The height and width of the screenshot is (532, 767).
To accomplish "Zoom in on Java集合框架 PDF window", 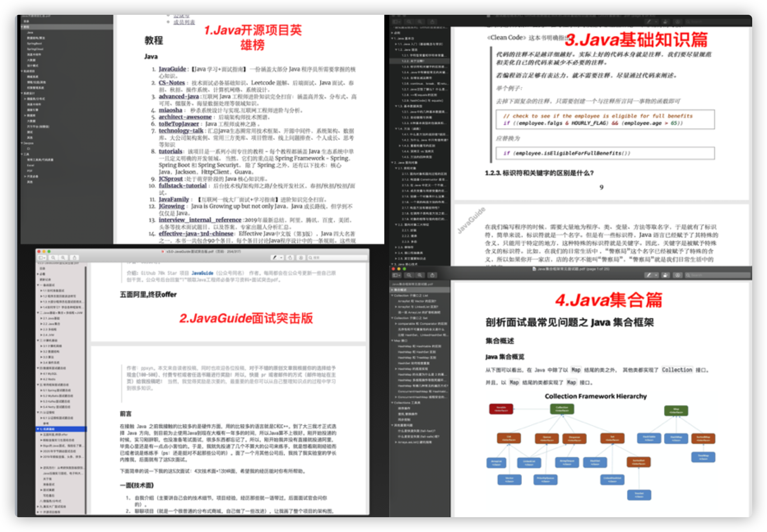I will [420, 275].
